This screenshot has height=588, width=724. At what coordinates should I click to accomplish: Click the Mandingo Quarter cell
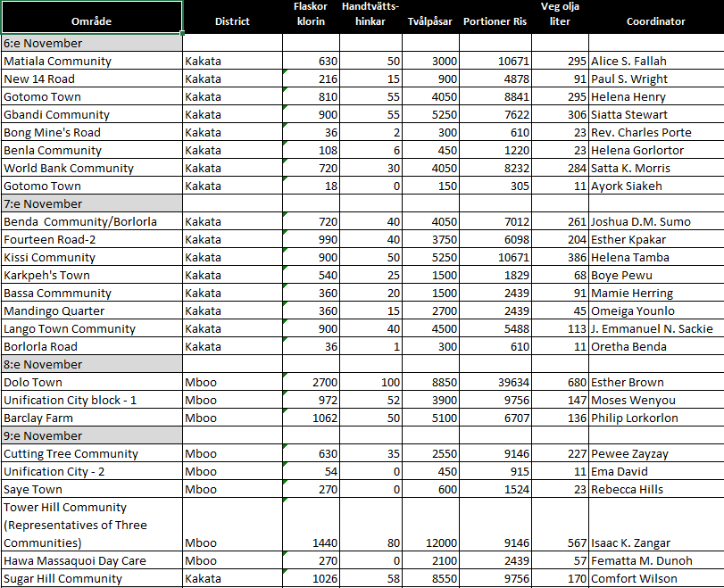[91, 311]
